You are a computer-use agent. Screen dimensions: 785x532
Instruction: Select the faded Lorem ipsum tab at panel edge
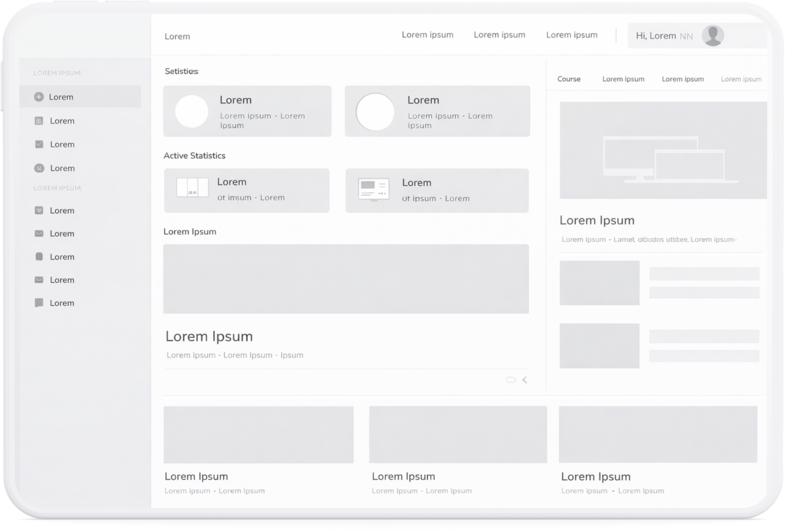point(741,79)
